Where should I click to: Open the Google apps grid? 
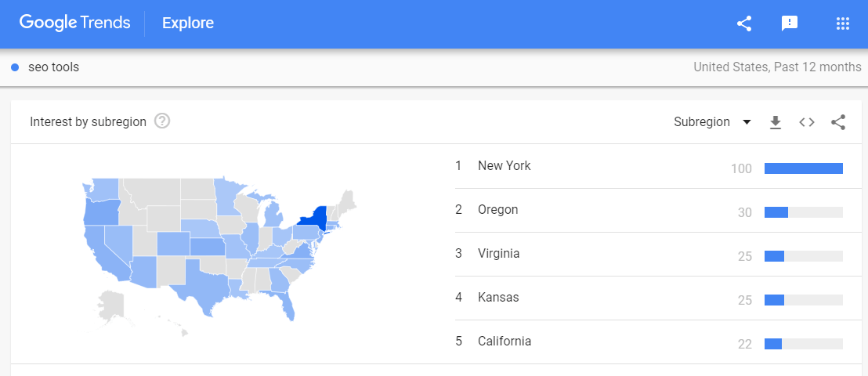point(842,23)
